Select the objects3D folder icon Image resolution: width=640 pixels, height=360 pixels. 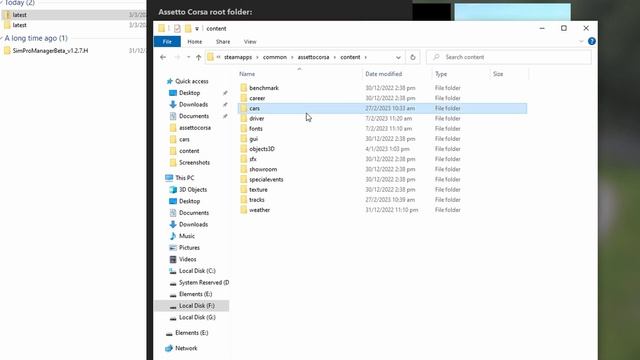coord(244,149)
